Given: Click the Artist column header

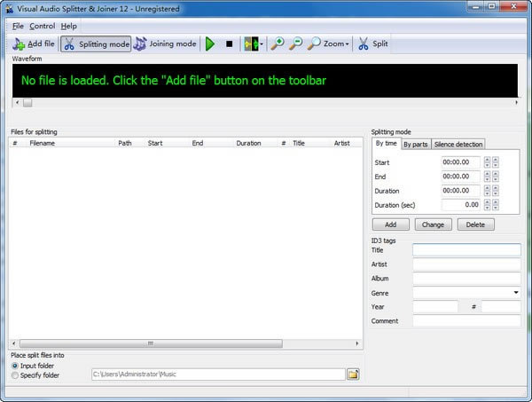Looking at the screenshot, I should pyautogui.click(x=341, y=143).
